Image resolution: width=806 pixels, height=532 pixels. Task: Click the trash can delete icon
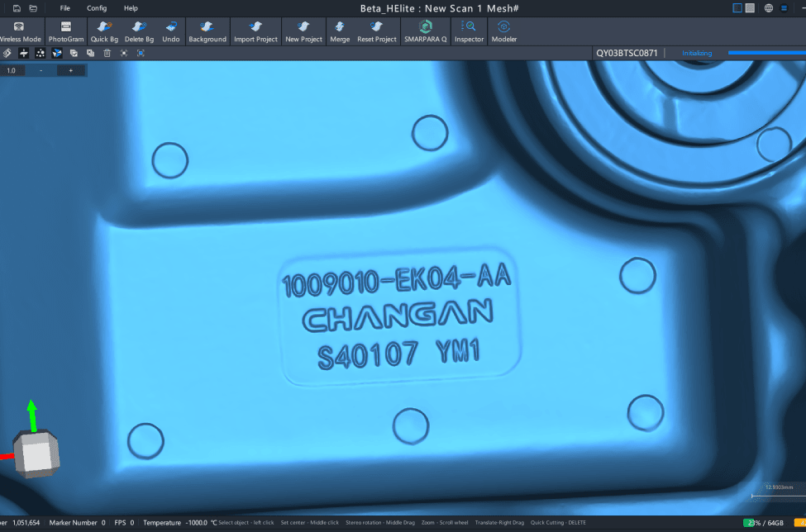pos(107,53)
